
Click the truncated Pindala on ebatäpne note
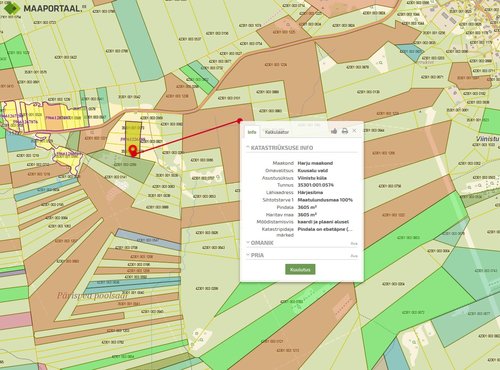point(325,229)
